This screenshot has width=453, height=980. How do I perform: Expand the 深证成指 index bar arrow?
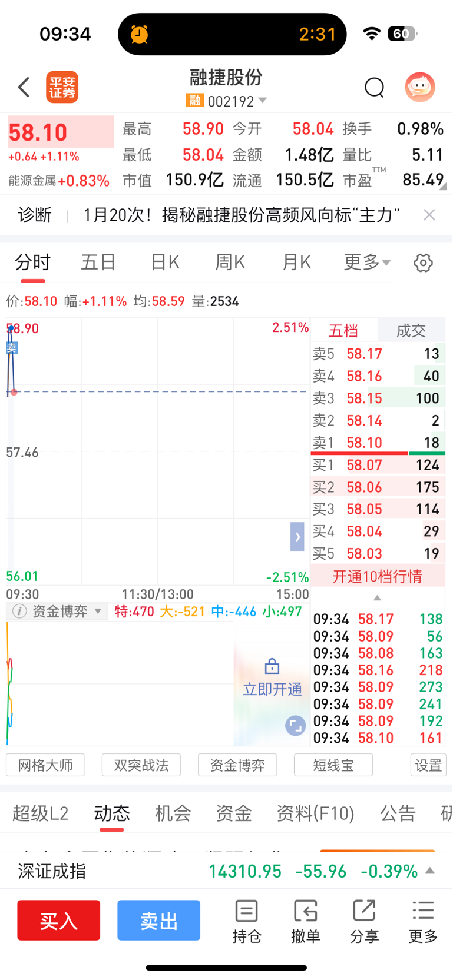point(430,871)
